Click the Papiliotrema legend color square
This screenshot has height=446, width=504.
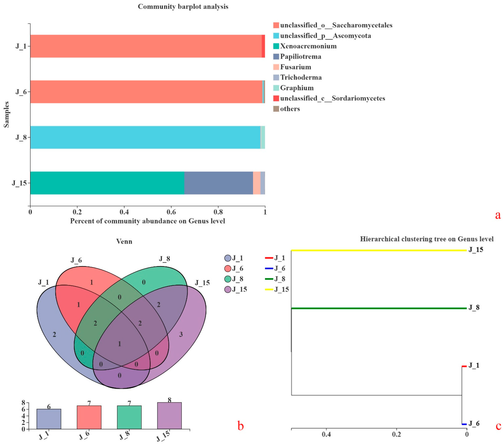click(x=276, y=56)
